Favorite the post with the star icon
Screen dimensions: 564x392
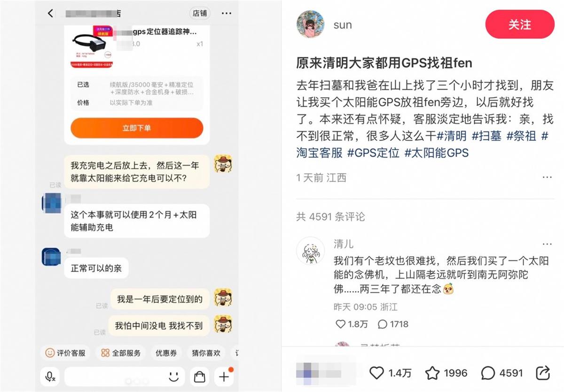[432, 373]
